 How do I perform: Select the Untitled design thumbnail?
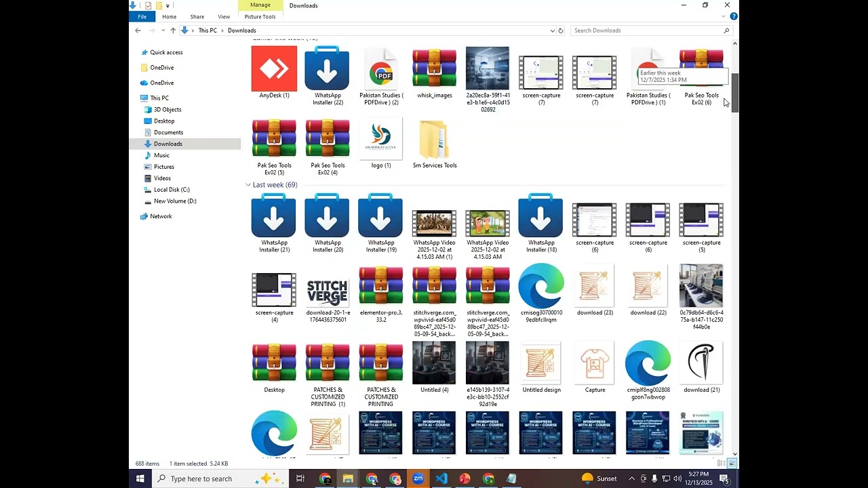tap(541, 368)
